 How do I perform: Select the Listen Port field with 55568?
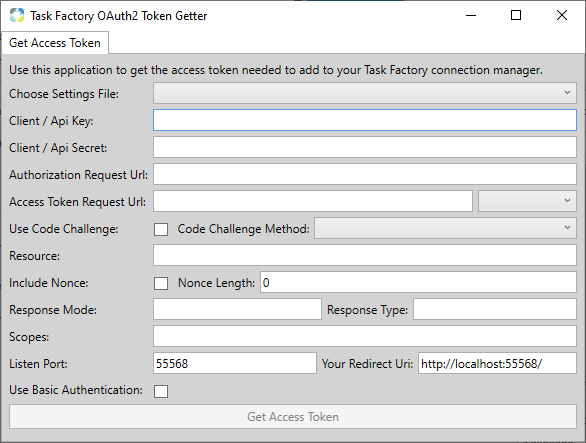click(x=235, y=363)
